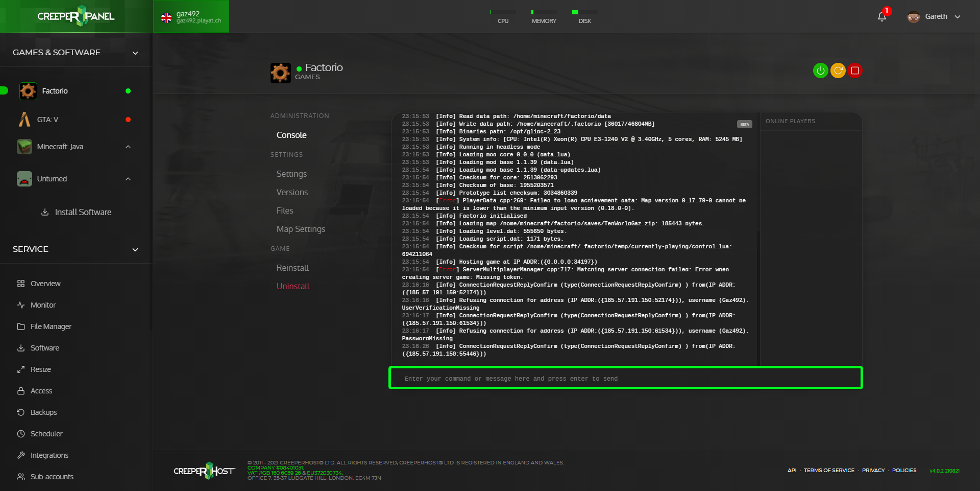
Task: Click the Install Software download icon
Action: point(45,212)
